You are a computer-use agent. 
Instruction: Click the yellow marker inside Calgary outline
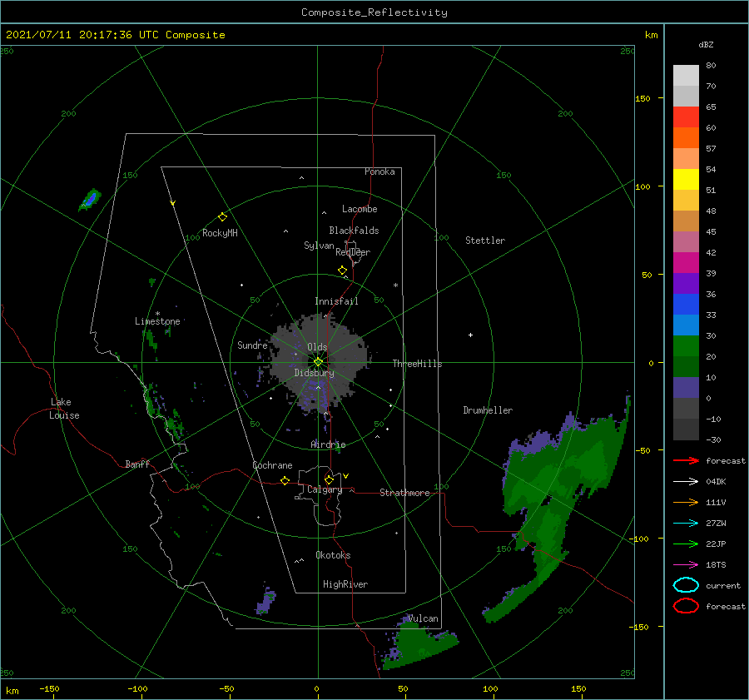click(x=329, y=479)
